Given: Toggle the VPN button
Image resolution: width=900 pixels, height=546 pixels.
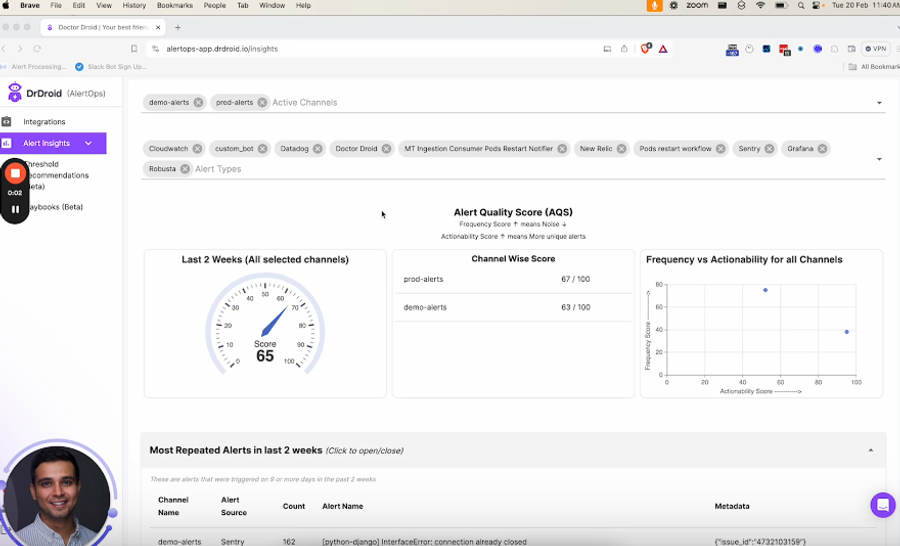Looking at the screenshot, I should click(876, 49).
